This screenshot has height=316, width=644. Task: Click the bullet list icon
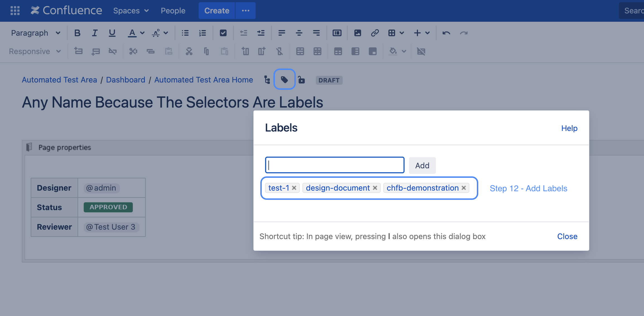[x=185, y=33]
